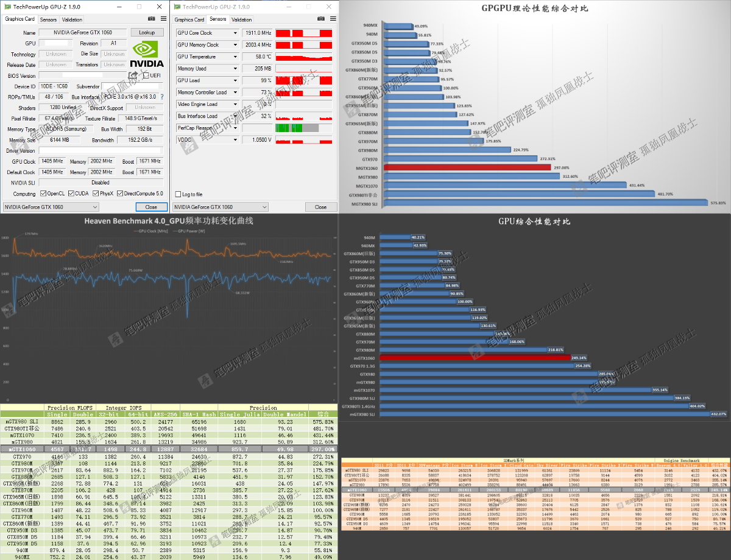This screenshot has height=560, width=731.
Task: Click the Bus Width value 192 Bit
Action: tap(145, 129)
